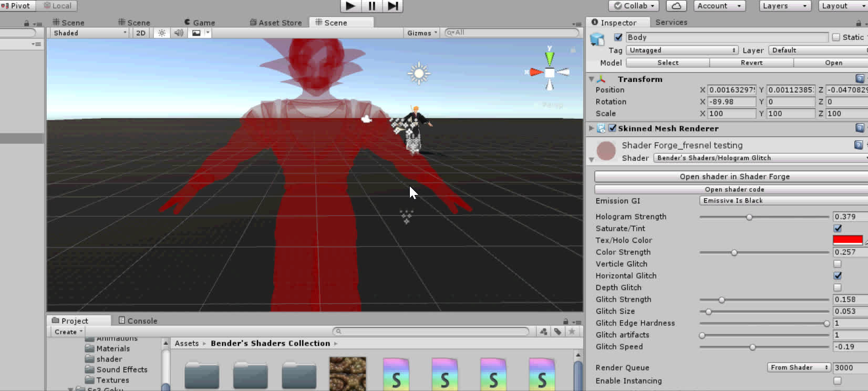Lock the Project panel
This screenshot has width=868, height=391.
pos(566,321)
